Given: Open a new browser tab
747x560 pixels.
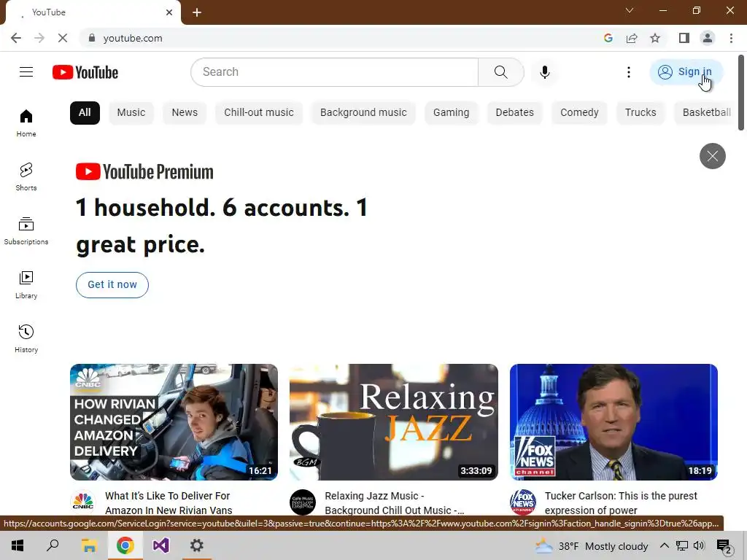Looking at the screenshot, I should [197, 12].
